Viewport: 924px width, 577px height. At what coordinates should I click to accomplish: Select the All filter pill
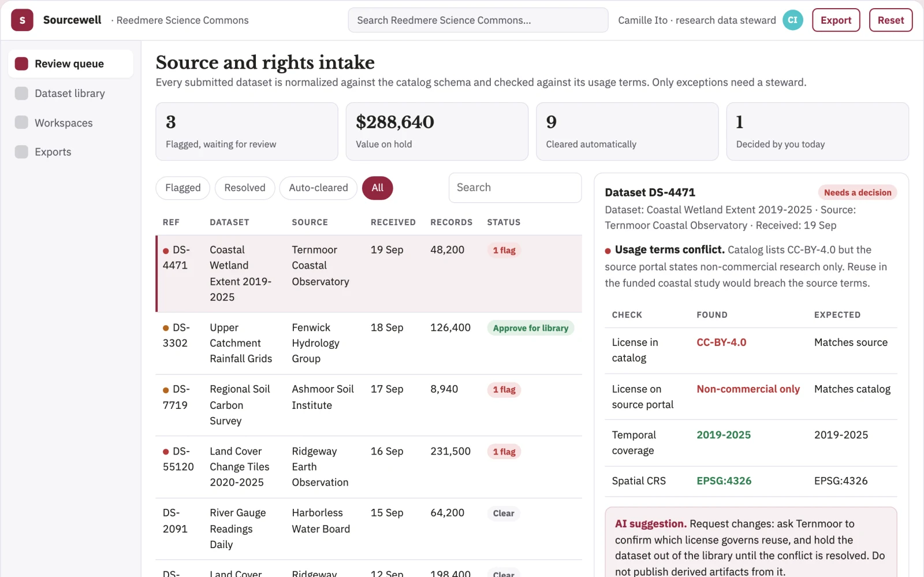pos(377,188)
